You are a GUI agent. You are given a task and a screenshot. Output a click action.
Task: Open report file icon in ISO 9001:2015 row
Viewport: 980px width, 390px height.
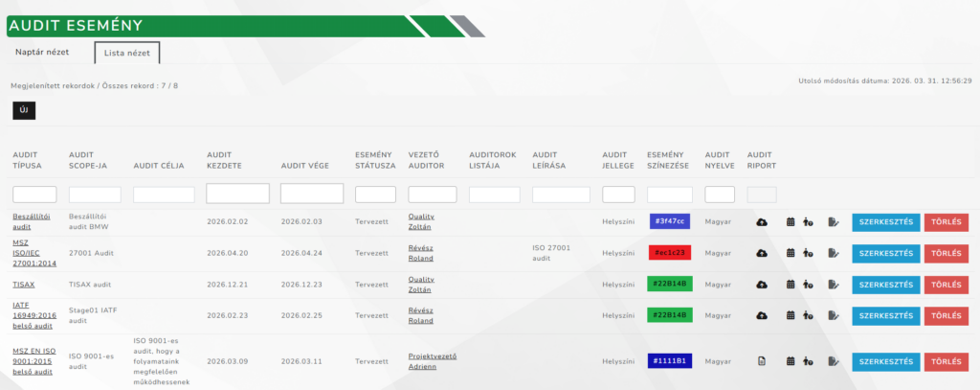coord(761,361)
